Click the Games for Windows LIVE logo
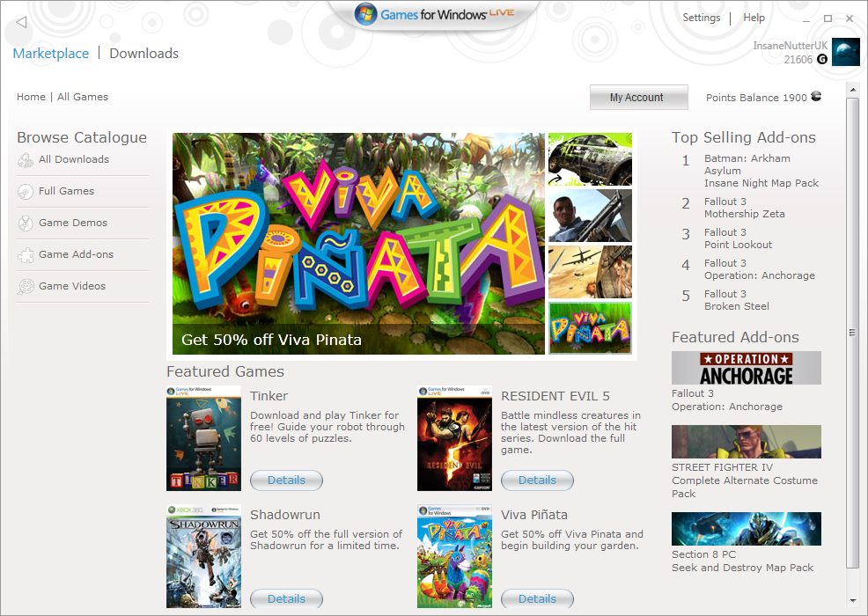The width and height of the screenshot is (868, 616). click(435, 14)
